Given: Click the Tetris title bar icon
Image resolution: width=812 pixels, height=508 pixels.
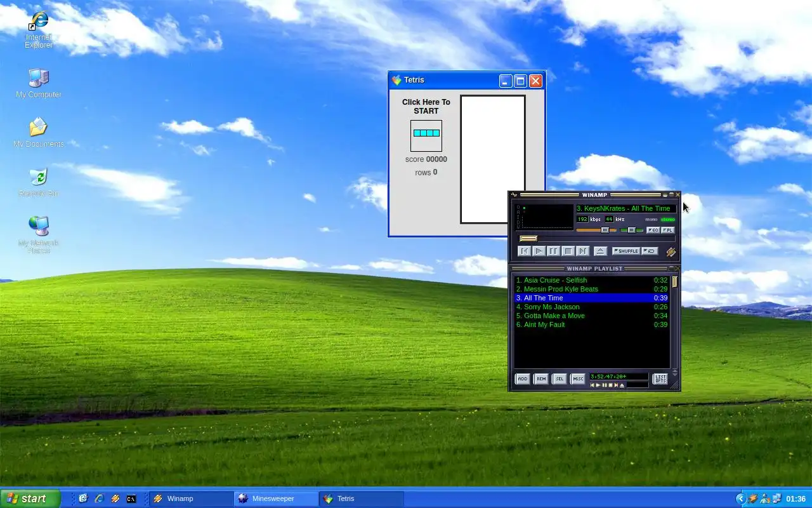Looking at the screenshot, I should (396, 80).
